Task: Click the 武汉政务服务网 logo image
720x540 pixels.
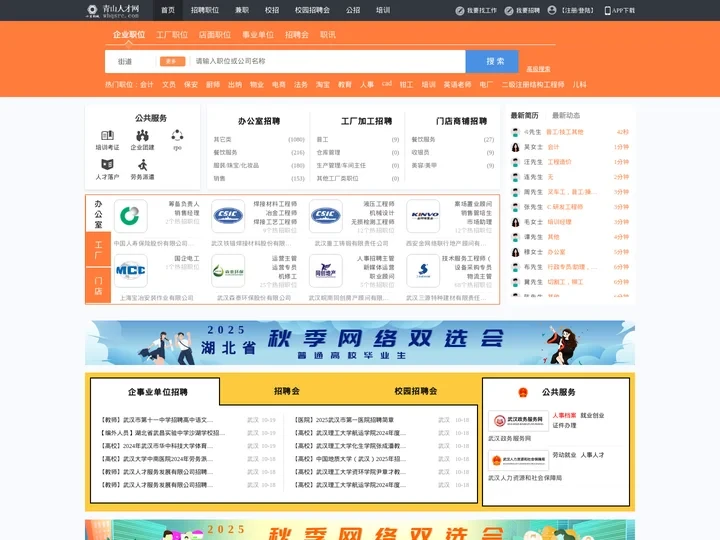Action: (518, 420)
